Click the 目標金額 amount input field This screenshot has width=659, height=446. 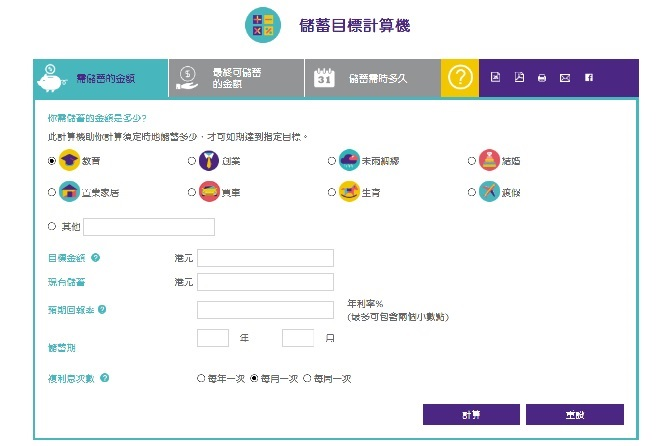click(x=265, y=258)
